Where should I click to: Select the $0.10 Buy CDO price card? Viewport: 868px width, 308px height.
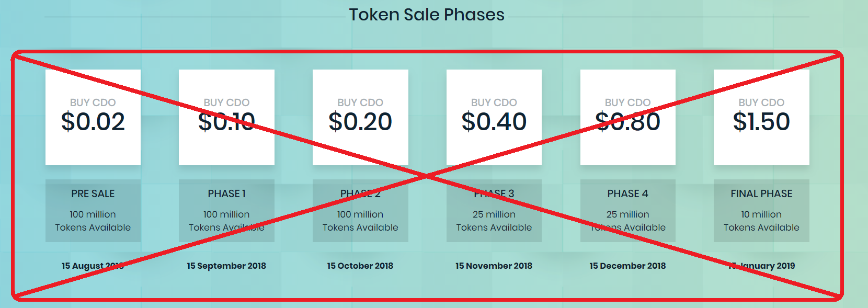coord(226,117)
